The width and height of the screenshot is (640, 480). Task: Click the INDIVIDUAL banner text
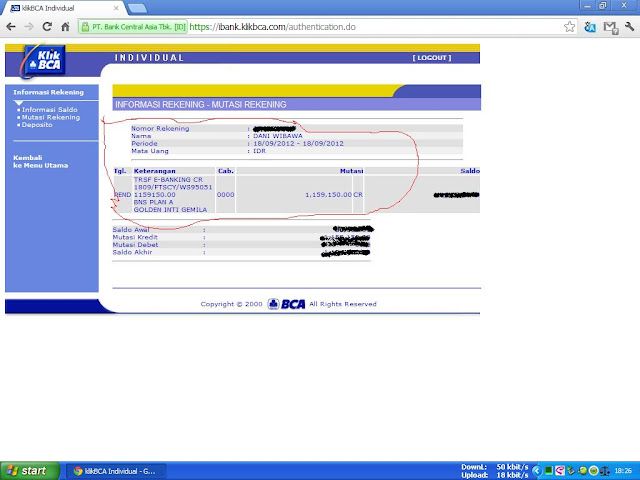tap(149, 58)
